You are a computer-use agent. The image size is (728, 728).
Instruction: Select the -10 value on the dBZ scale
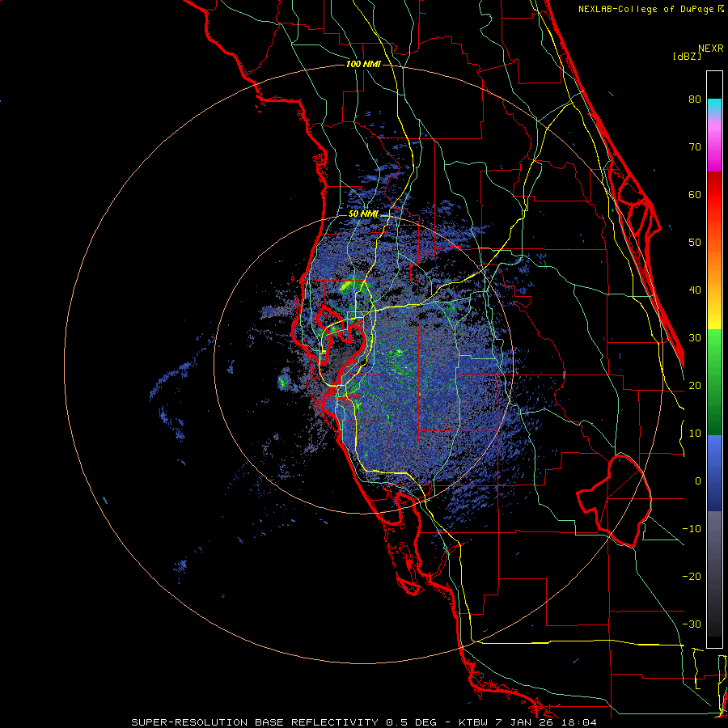(692, 529)
